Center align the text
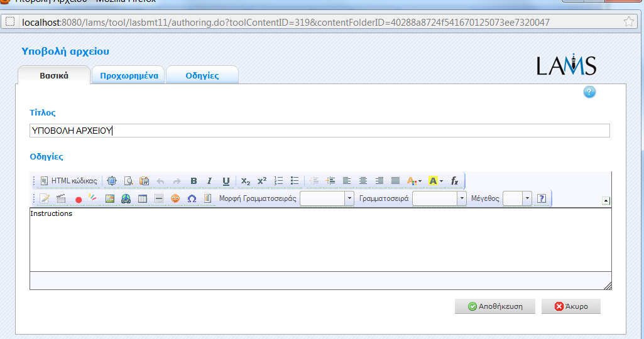644x339 pixels. click(x=363, y=181)
